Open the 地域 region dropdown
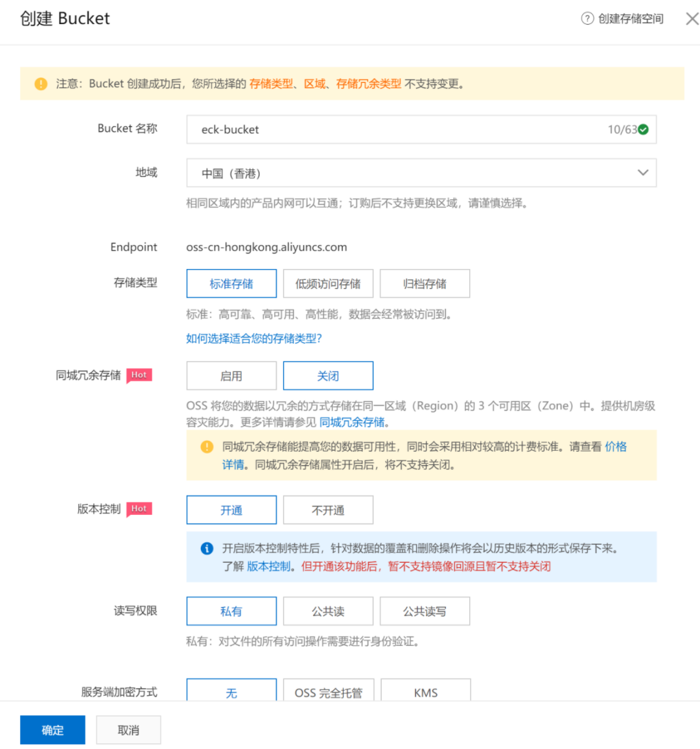The height and width of the screenshot is (749, 700). click(642, 172)
